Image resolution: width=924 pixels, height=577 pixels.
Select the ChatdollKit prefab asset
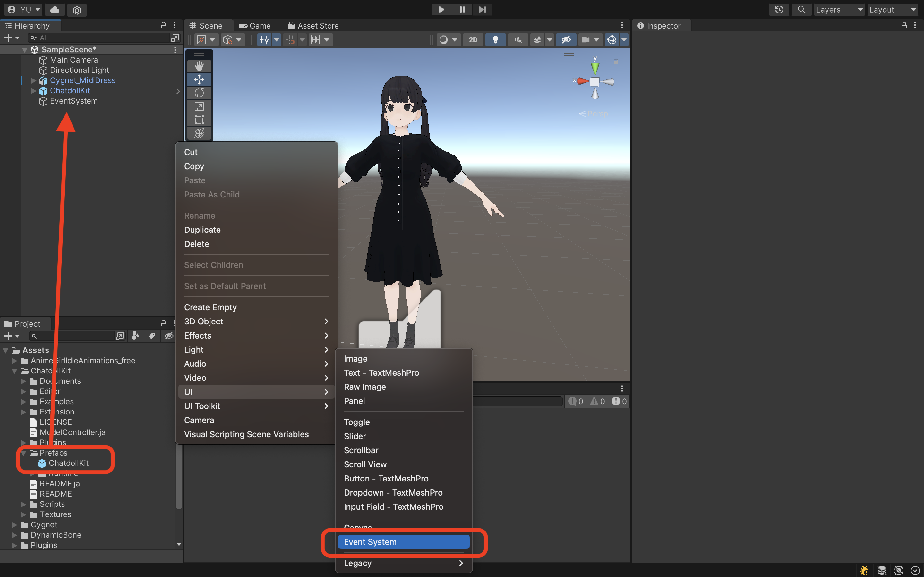pos(68,463)
